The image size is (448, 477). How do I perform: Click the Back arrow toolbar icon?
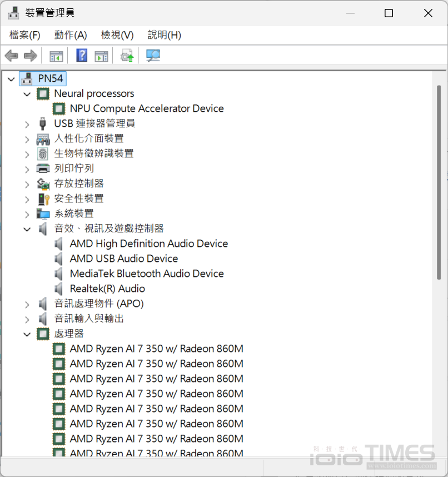(x=11, y=56)
